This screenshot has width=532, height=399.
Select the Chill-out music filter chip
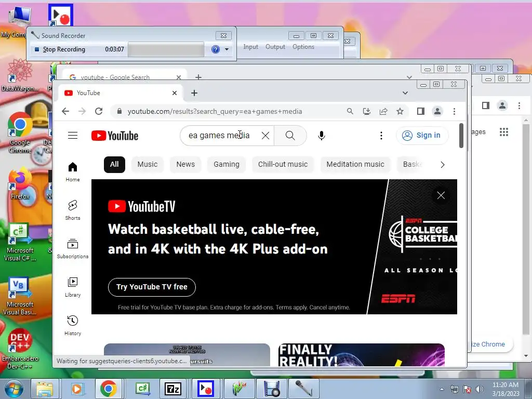click(283, 165)
